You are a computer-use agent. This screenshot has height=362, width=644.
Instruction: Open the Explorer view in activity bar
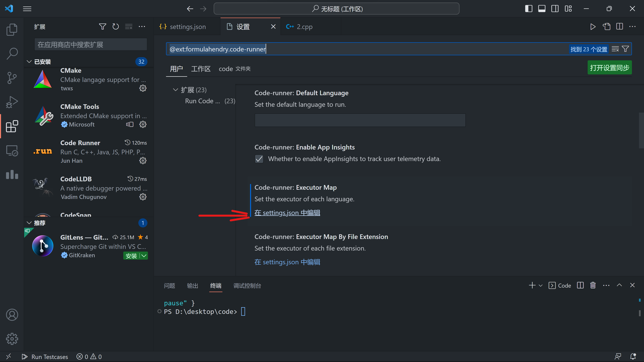(12, 29)
